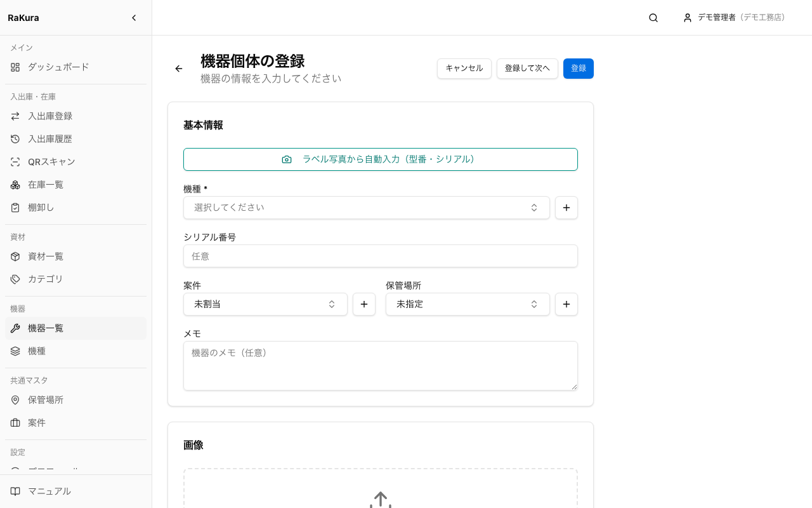Image resolution: width=812 pixels, height=508 pixels.
Task: Click the 入出庫履歴 history icon
Action: tap(15, 139)
